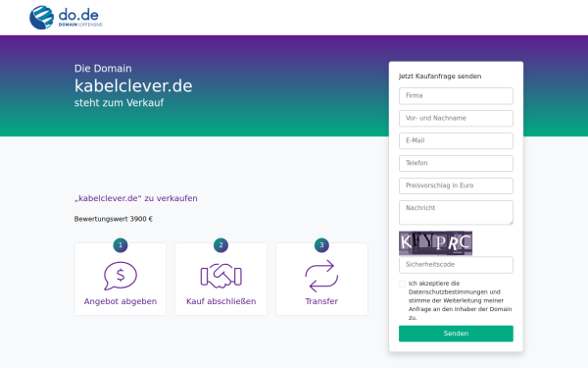Viewport: 588px width, 368px height.
Task: Select the handshake icon
Action: (x=220, y=276)
